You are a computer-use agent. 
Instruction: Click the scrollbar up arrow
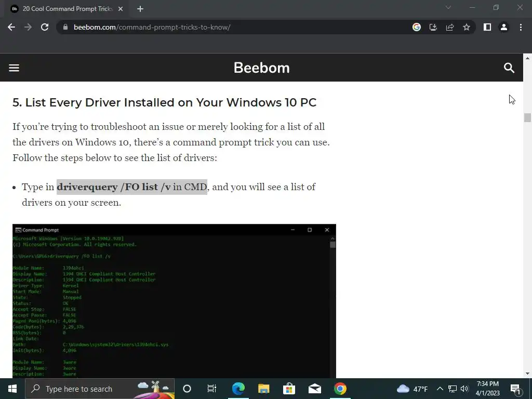click(x=527, y=58)
